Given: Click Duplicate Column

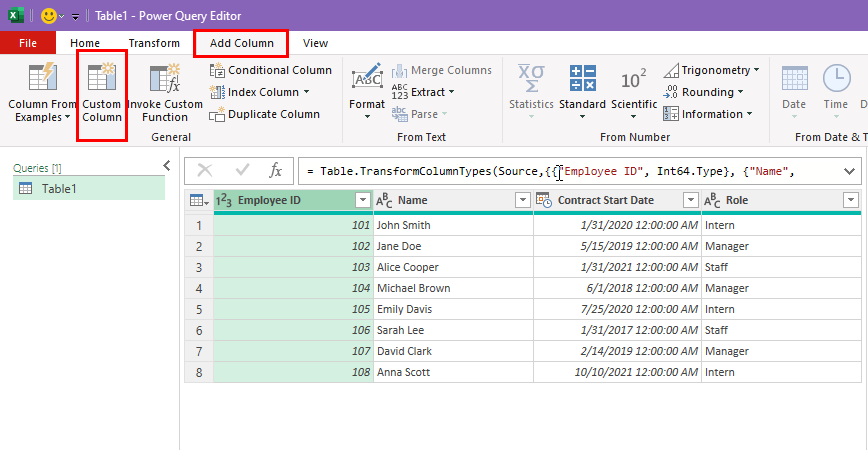Looking at the screenshot, I should click(x=265, y=114).
